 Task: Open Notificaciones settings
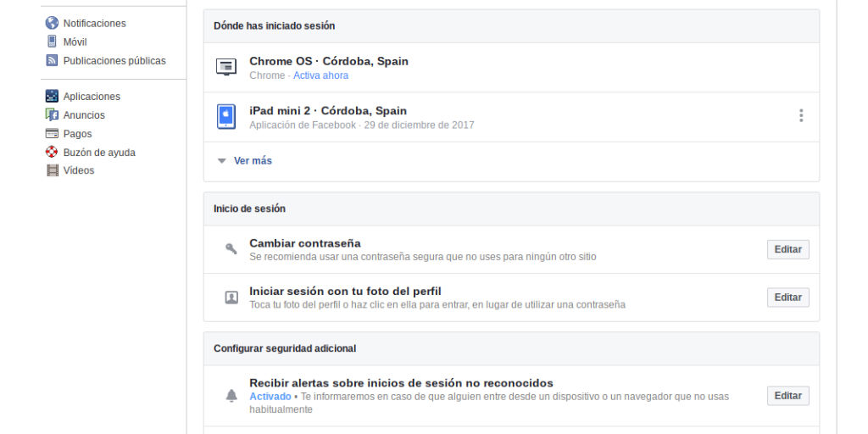point(95,23)
